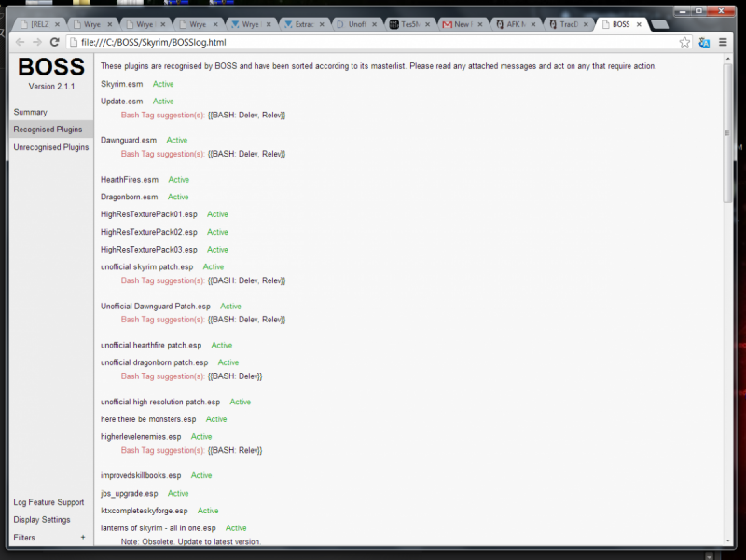
Task: Open a new browser tab
Action: 659,25
